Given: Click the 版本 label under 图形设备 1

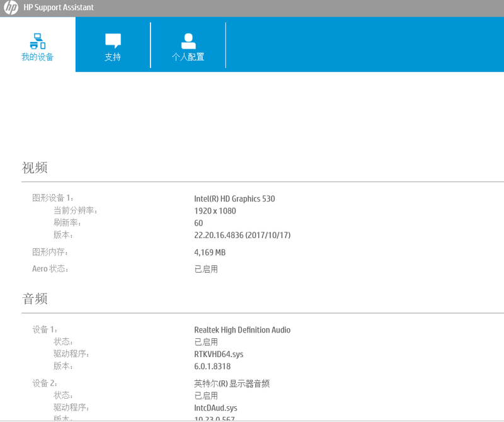Looking at the screenshot, I should click(64, 235).
